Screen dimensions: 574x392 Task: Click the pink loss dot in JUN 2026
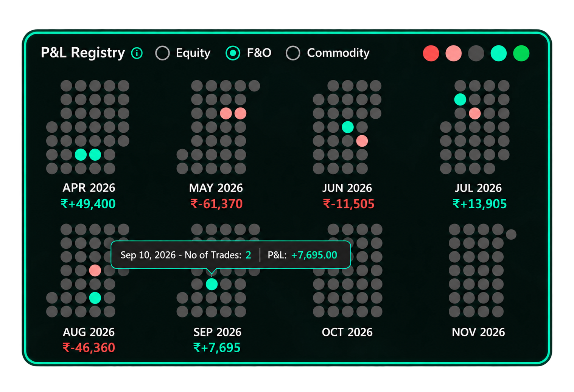pos(362,141)
